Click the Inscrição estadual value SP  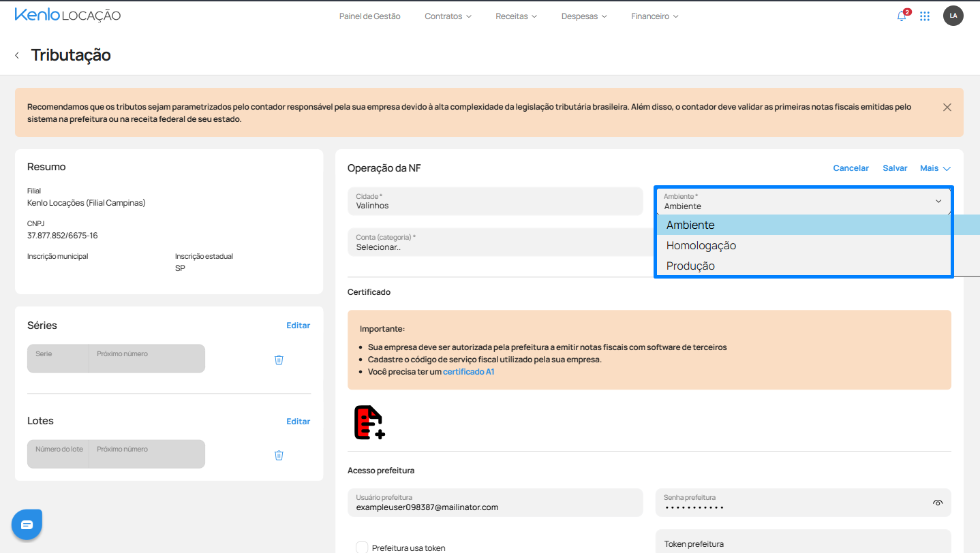180,268
